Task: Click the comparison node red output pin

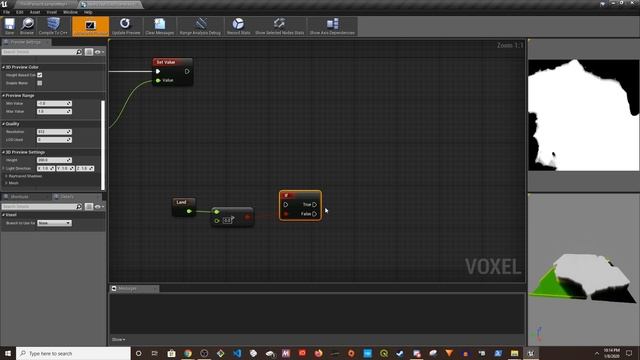Action: [247, 217]
